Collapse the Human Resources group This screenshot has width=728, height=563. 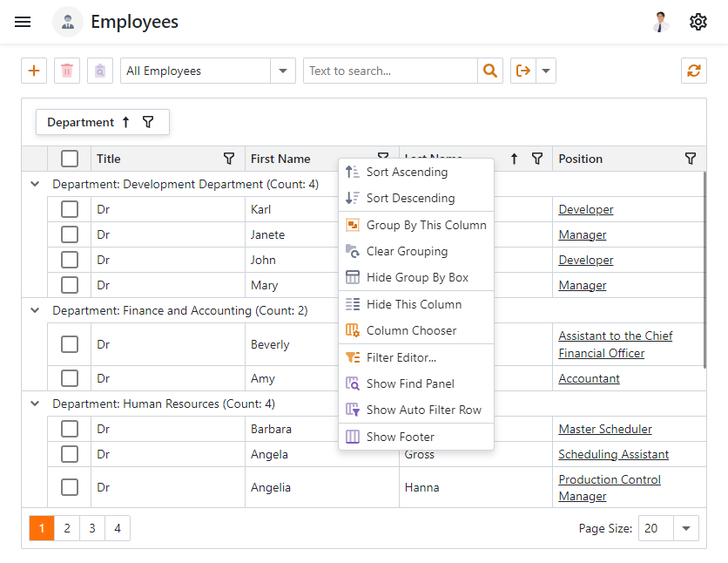(x=35, y=404)
